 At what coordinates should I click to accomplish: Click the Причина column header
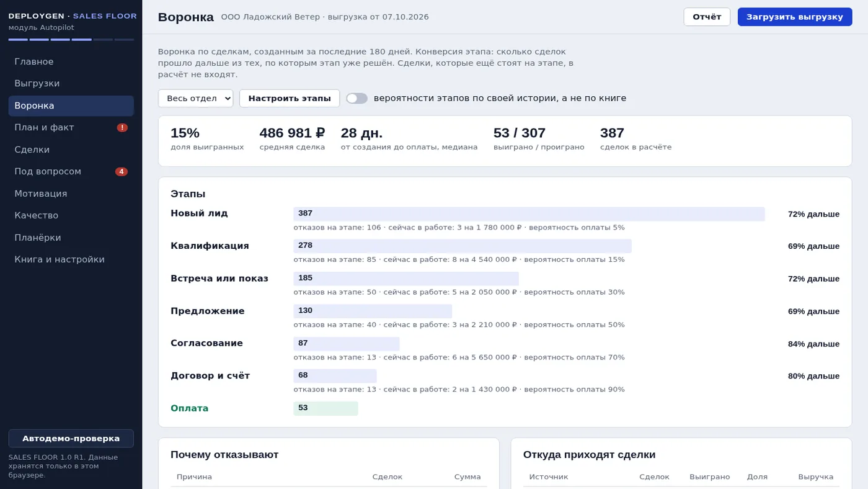[x=194, y=477]
